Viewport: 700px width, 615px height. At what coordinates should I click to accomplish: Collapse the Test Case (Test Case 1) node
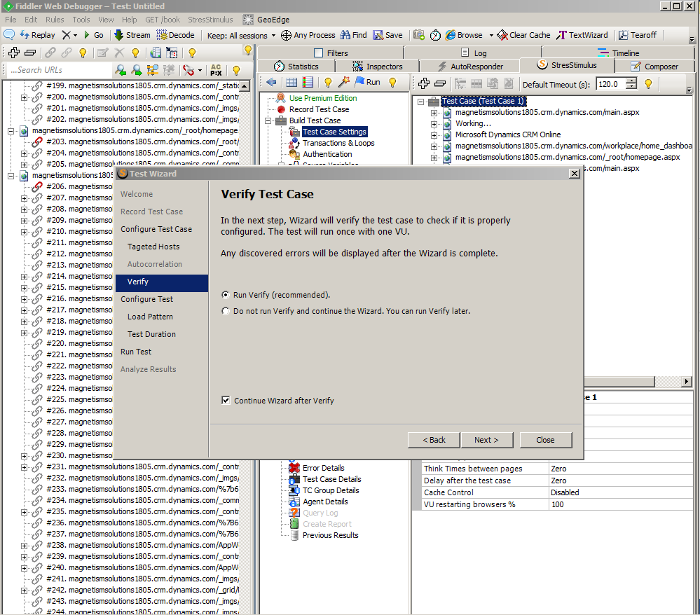[420, 102]
